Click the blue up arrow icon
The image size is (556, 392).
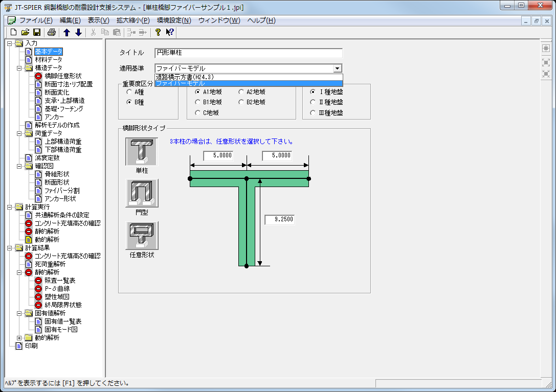point(66,33)
